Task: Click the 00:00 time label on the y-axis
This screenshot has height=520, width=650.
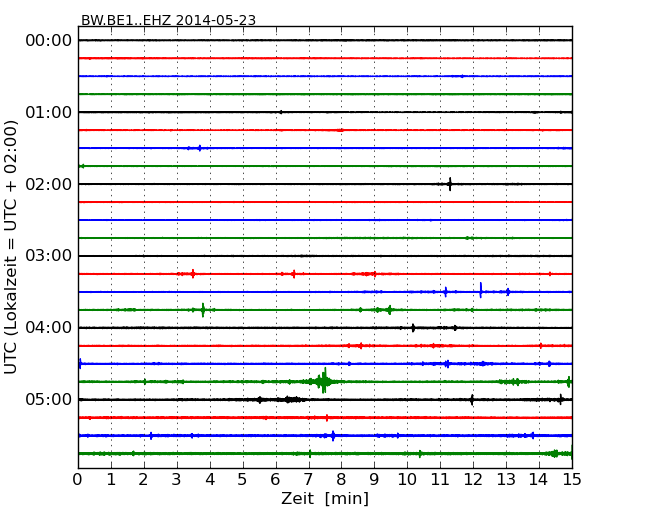Action: point(49,41)
